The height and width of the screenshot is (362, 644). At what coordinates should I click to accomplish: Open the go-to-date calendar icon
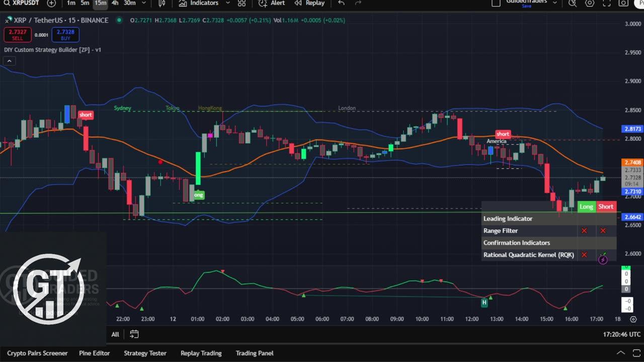click(x=134, y=334)
